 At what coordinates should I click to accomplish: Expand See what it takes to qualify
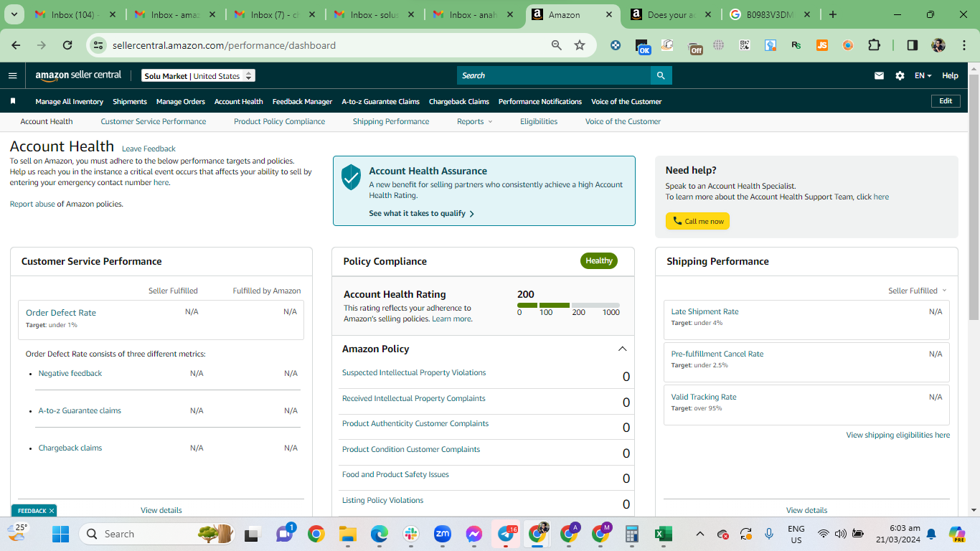pos(421,213)
